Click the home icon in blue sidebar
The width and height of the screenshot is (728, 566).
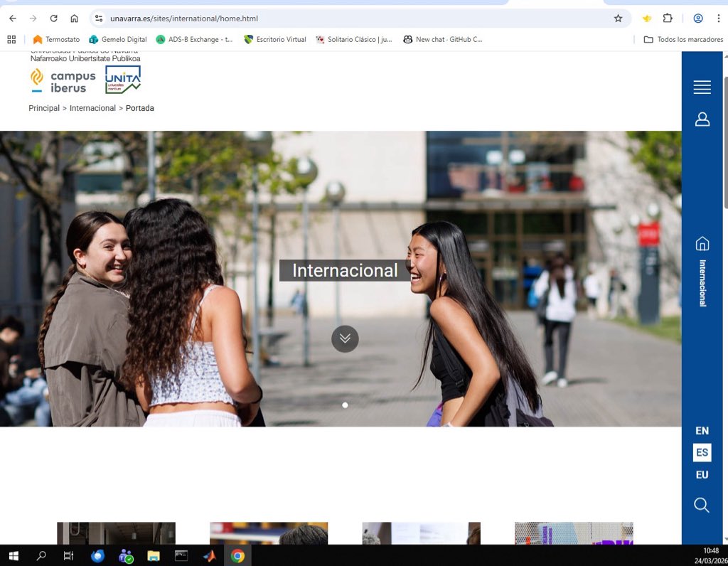pyautogui.click(x=702, y=243)
